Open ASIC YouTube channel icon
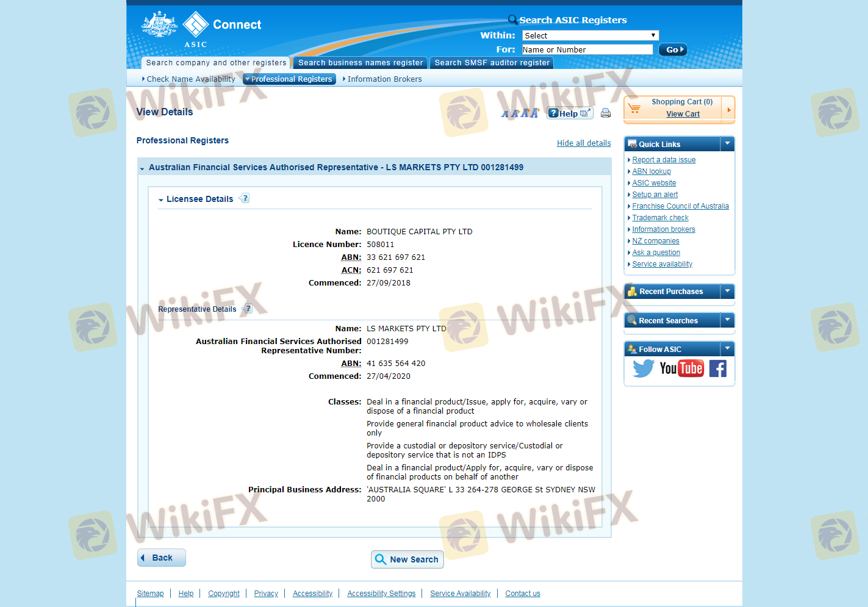868x607 pixels. pyautogui.click(x=681, y=368)
